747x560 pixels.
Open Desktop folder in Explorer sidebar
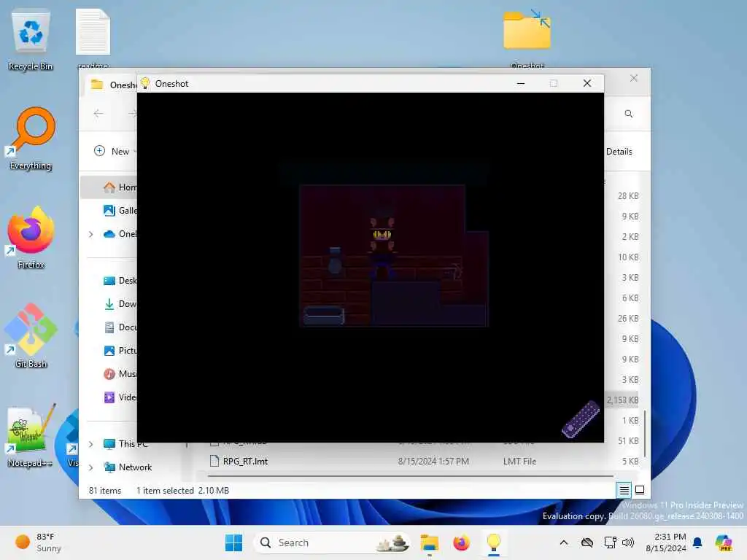[x=119, y=281]
